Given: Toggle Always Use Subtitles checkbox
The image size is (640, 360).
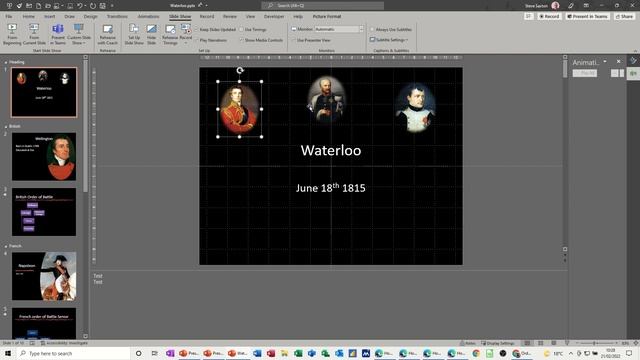Looking at the screenshot, I should [372, 30].
